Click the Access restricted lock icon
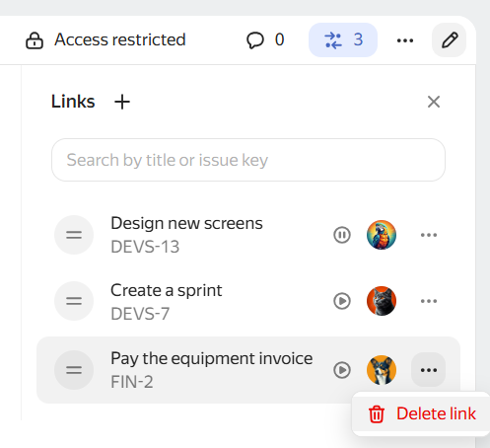This screenshot has width=490, height=448. (35, 40)
